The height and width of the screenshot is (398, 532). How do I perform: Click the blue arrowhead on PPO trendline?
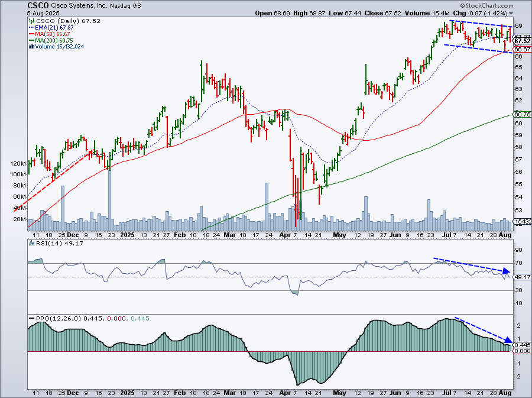pyautogui.click(x=508, y=341)
